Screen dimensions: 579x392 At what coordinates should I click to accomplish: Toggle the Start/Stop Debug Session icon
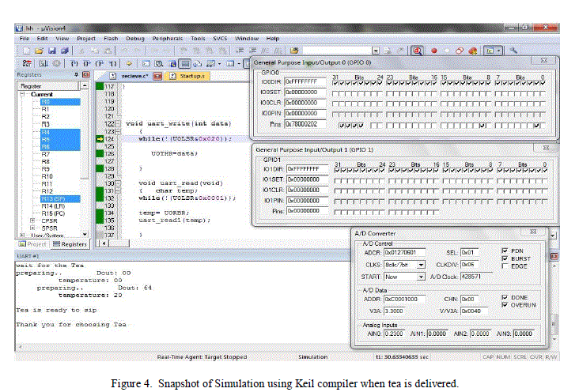[x=418, y=50]
